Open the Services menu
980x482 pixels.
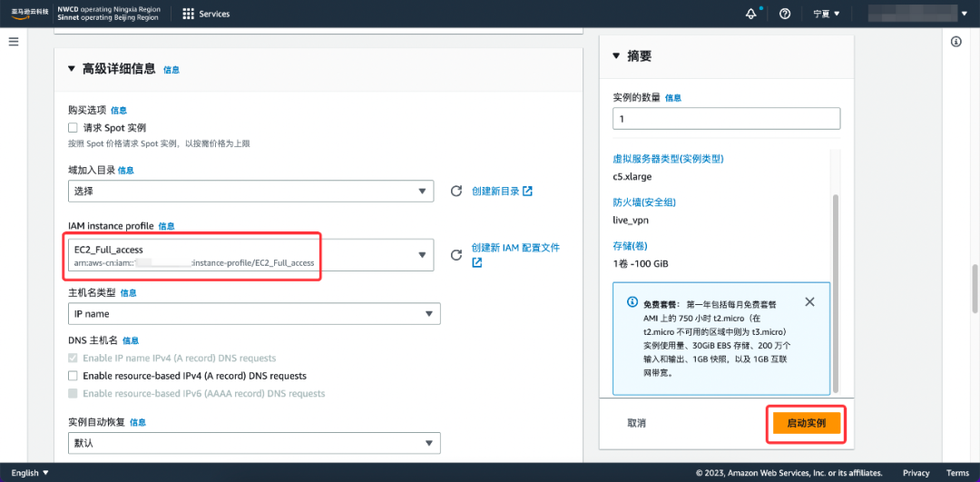206,14
